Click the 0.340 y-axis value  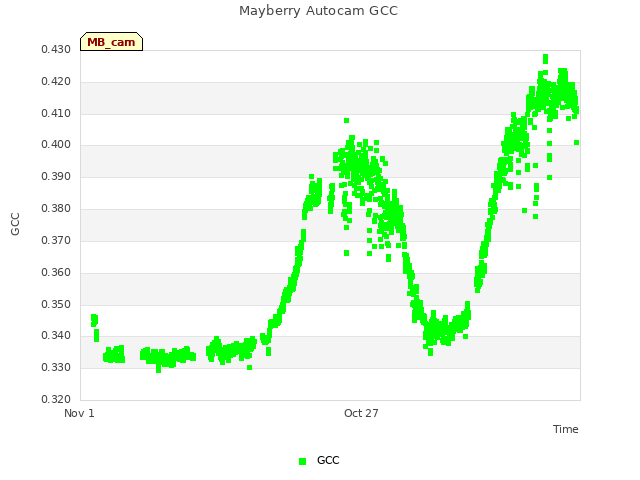(56, 336)
